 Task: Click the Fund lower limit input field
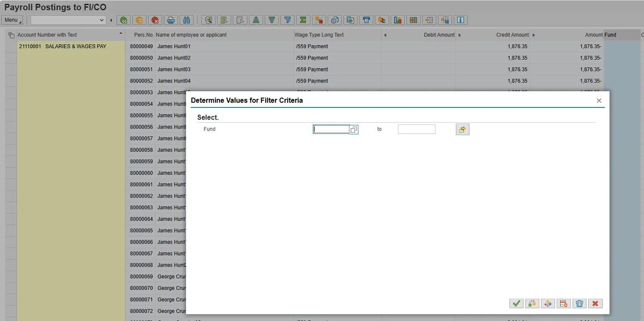coord(331,129)
